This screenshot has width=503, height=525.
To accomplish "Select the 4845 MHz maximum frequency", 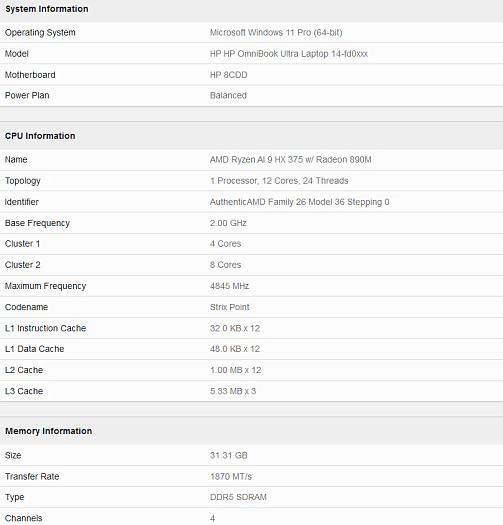I will coord(229,286).
